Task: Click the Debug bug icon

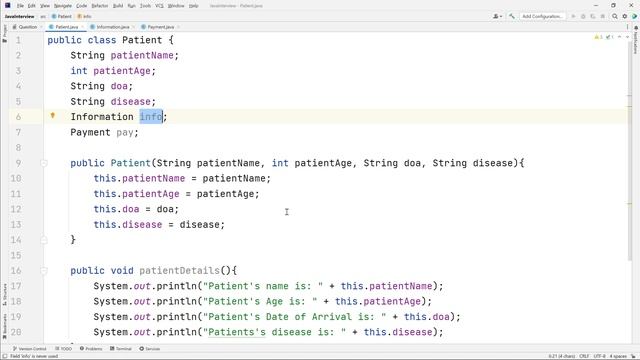Action: pyautogui.click(x=583, y=16)
